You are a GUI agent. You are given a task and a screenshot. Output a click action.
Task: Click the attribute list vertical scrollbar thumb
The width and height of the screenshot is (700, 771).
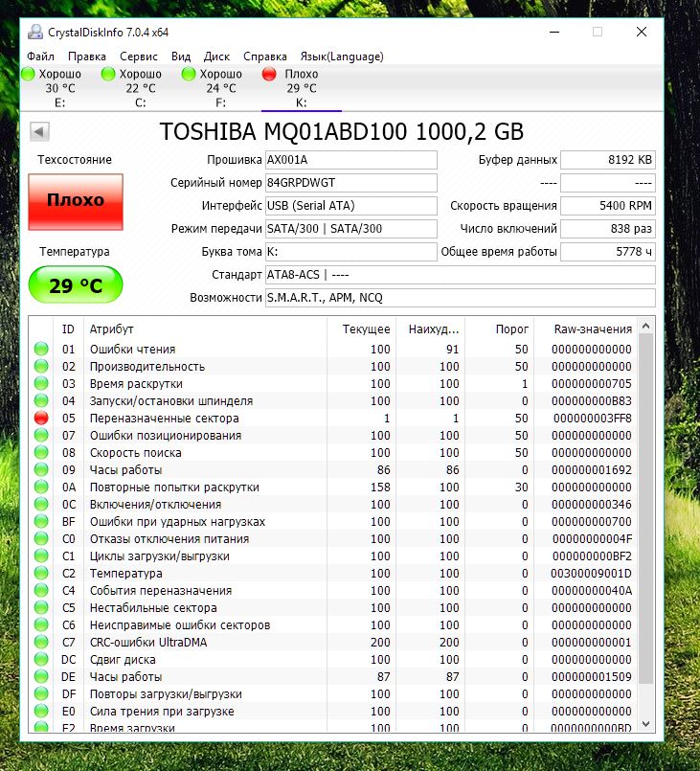pyautogui.click(x=646, y=509)
